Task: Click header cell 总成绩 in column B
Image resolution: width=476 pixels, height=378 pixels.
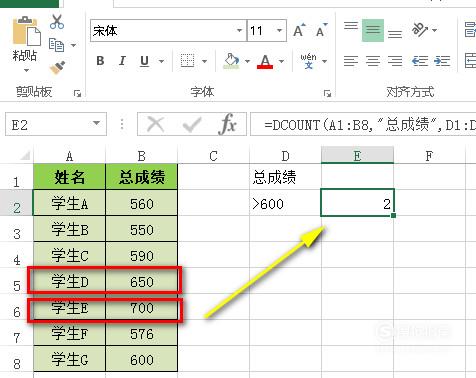Action: pos(142,177)
